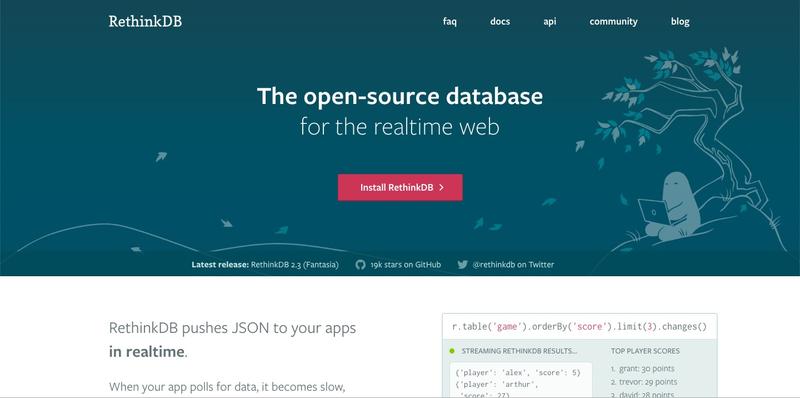Select the 'grant: 30 points' row
The height and width of the screenshot is (398, 800).
642,368
